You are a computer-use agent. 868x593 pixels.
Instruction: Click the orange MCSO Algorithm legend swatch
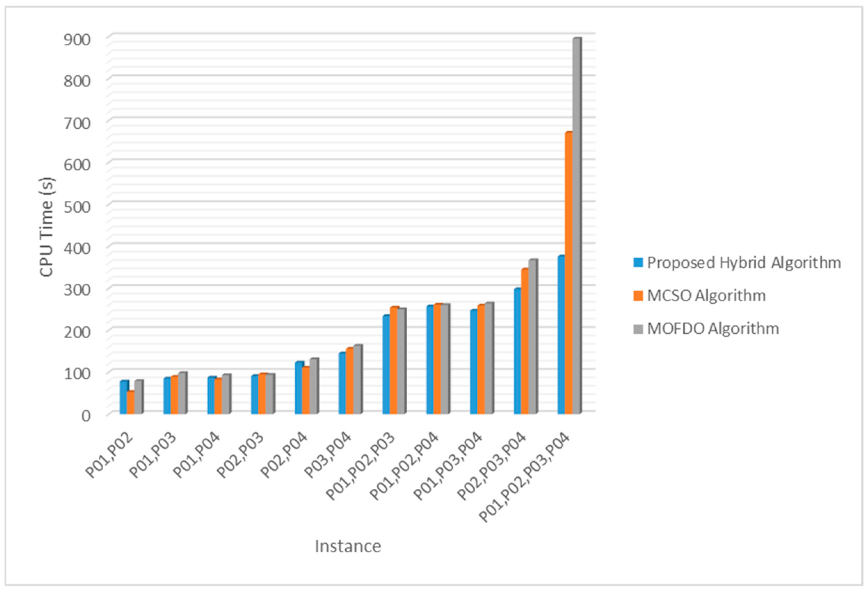[638, 296]
